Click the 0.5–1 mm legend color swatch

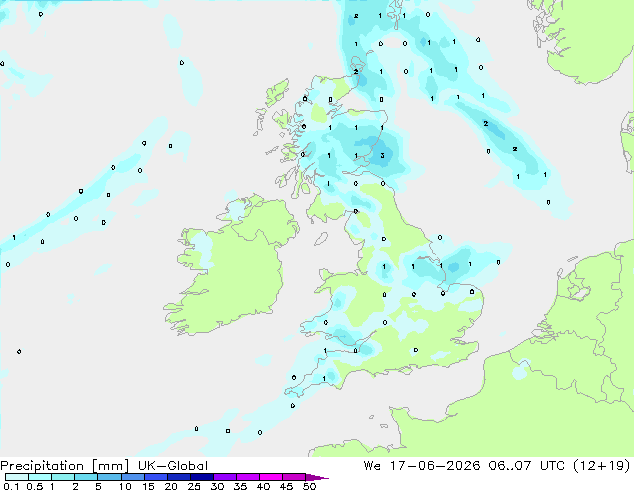pyautogui.click(x=40, y=477)
